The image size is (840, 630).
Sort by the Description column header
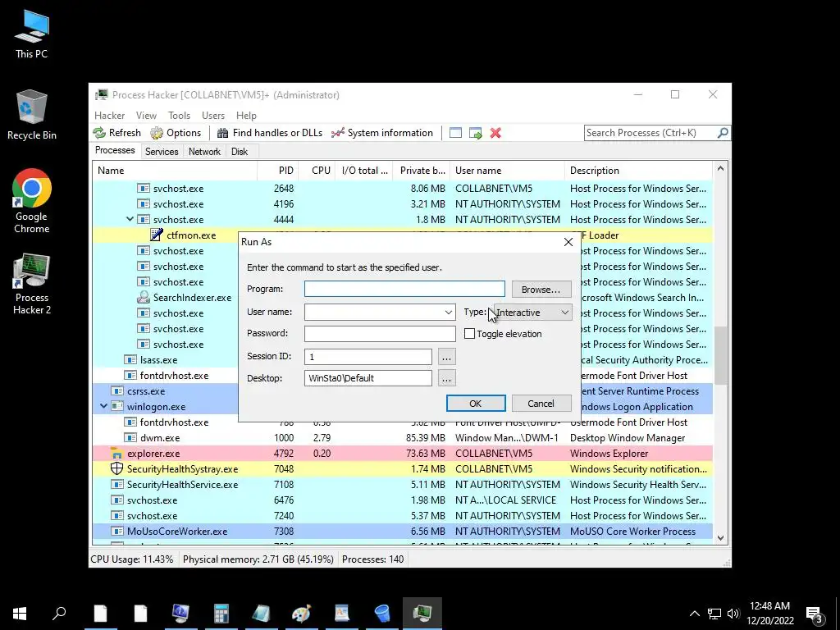click(x=638, y=171)
